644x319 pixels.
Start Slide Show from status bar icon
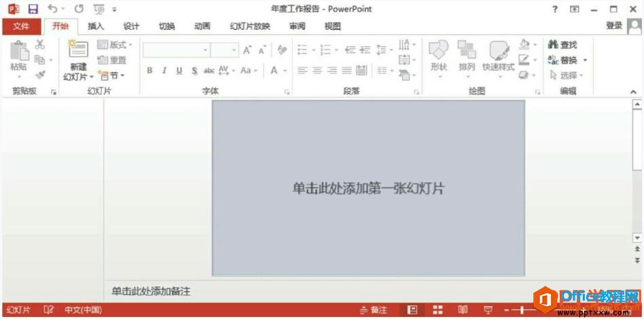click(488, 310)
